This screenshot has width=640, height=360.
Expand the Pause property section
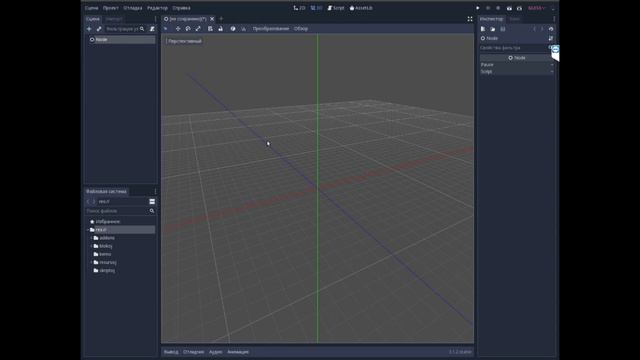coord(517,64)
